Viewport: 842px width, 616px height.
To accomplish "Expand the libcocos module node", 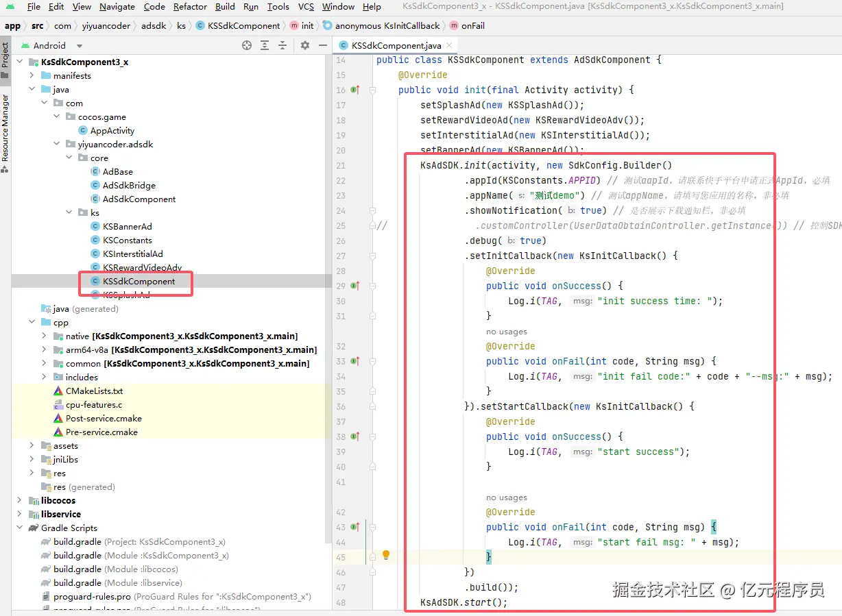I will (x=19, y=501).
